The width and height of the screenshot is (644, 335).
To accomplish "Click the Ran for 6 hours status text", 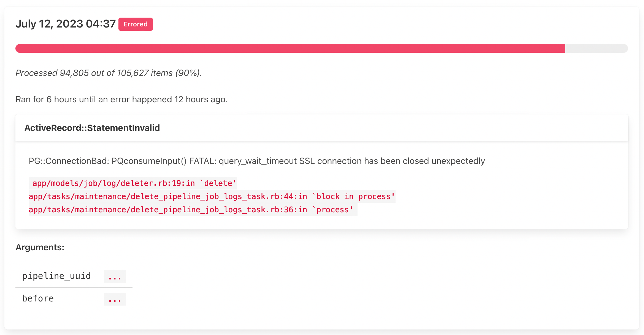I will pos(121,99).
